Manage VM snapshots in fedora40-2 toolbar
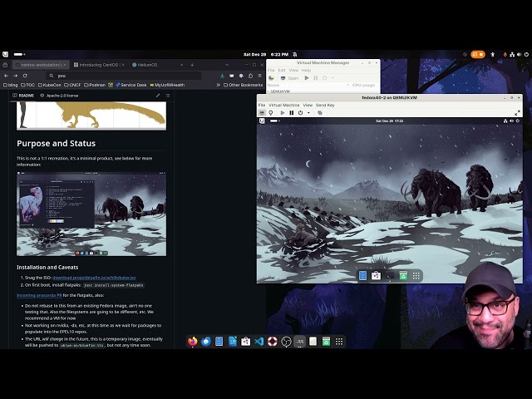Image resolution: width=532 pixels, height=399 pixels. click(x=319, y=113)
